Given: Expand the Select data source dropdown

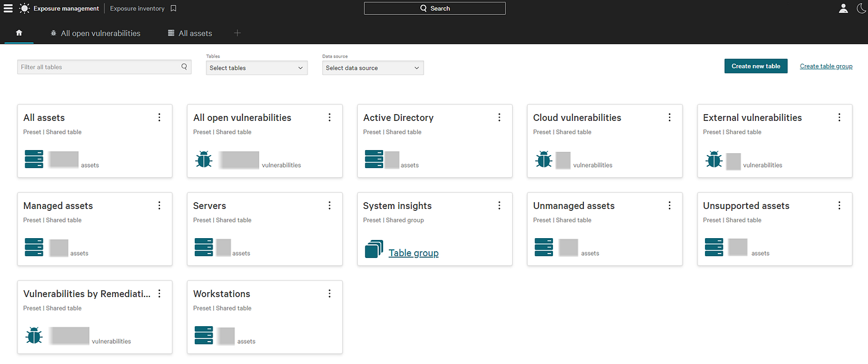Looking at the screenshot, I should click(373, 68).
